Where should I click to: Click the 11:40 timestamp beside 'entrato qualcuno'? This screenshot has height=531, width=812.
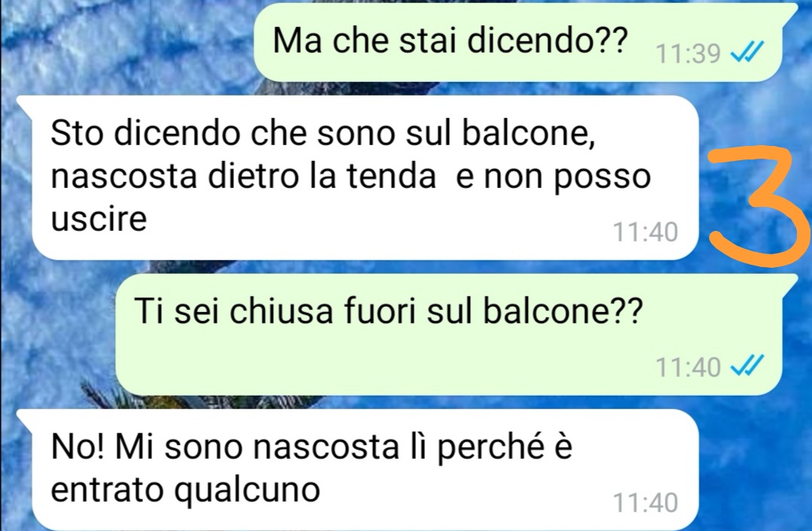(x=645, y=502)
